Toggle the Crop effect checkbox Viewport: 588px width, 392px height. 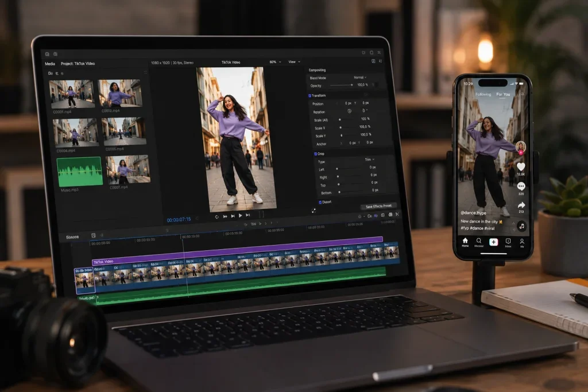315,154
